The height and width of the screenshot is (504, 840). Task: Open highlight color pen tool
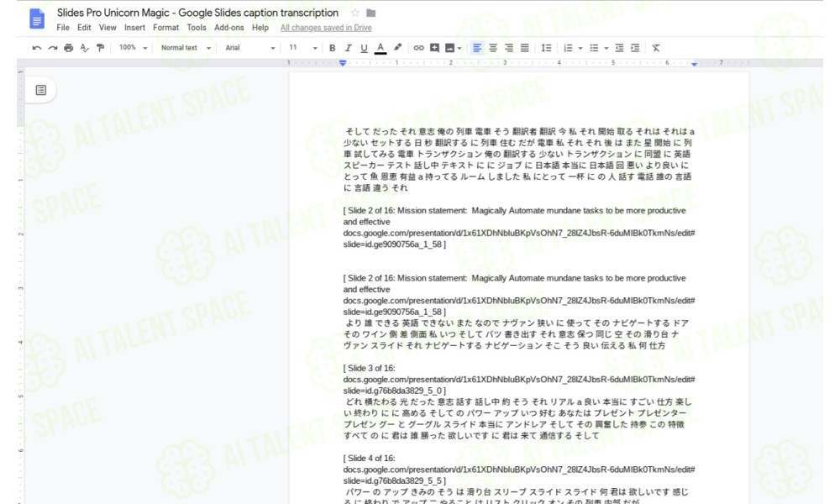point(397,48)
